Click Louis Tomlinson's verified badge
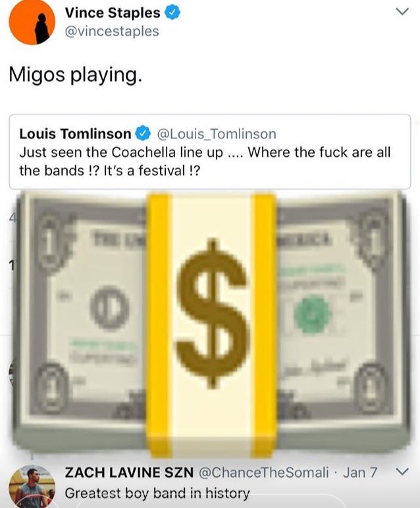 click(x=143, y=134)
